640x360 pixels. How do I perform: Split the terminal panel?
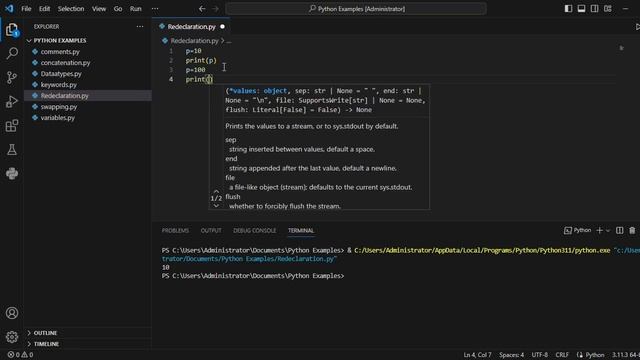(x=620, y=231)
